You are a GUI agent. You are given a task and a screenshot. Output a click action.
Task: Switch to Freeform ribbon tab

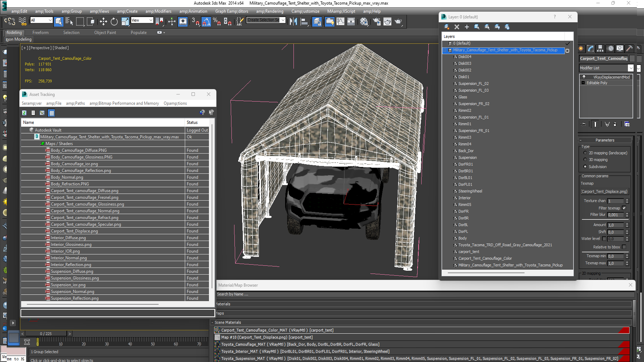[x=41, y=33]
